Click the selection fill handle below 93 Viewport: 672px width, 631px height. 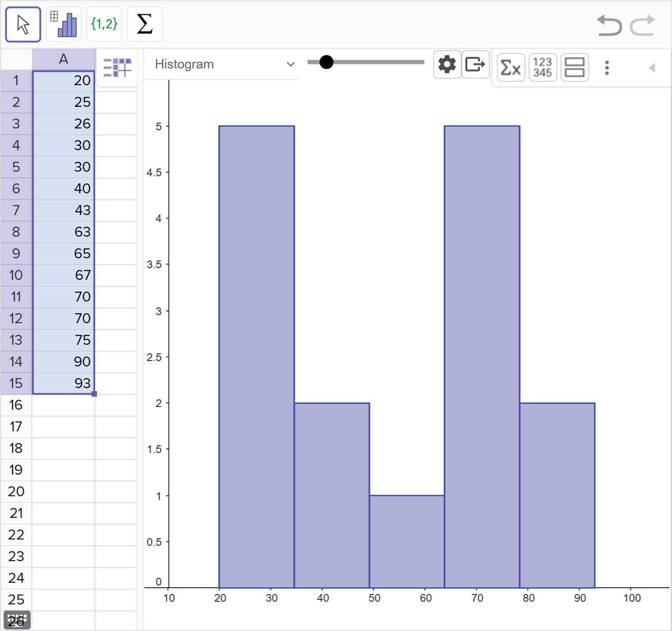94,394
